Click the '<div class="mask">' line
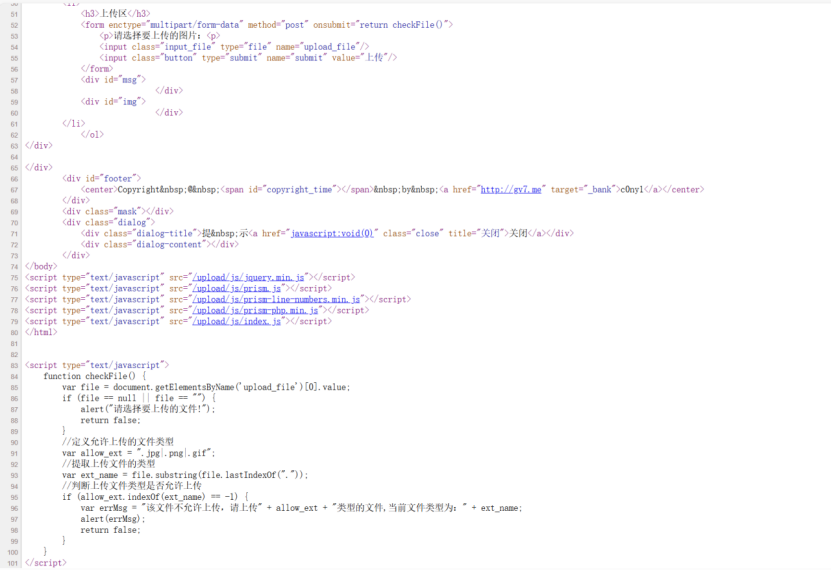Image resolution: width=831 pixels, height=570 pixels. pos(118,211)
